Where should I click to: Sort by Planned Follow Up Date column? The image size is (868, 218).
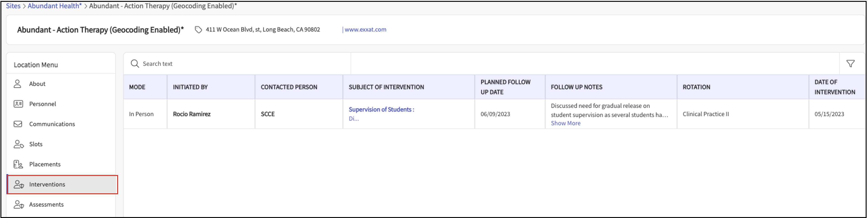coord(505,87)
